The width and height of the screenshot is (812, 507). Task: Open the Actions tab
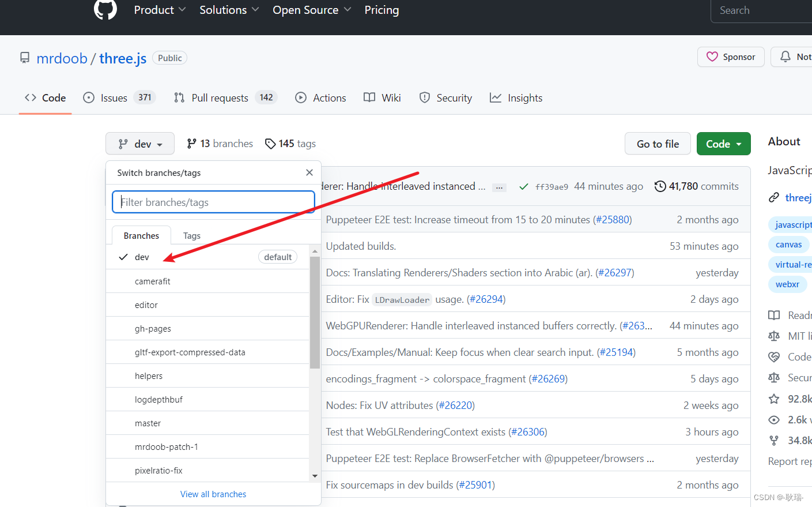(x=321, y=97)
